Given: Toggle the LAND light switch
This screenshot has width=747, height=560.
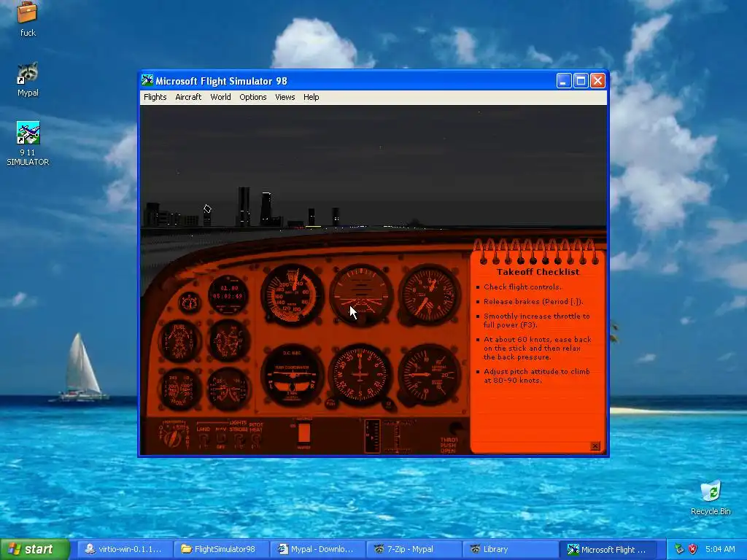Looking at the screenshot, I should point(204,439).
